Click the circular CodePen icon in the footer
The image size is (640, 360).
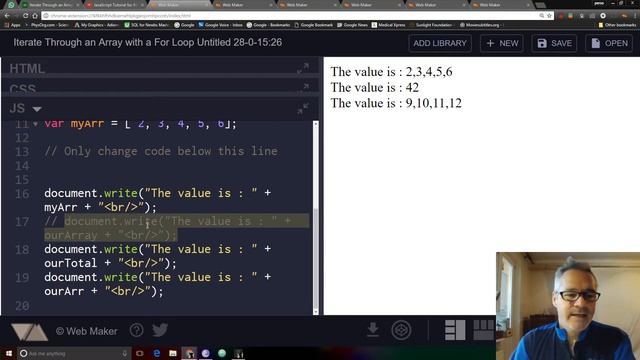401,330
